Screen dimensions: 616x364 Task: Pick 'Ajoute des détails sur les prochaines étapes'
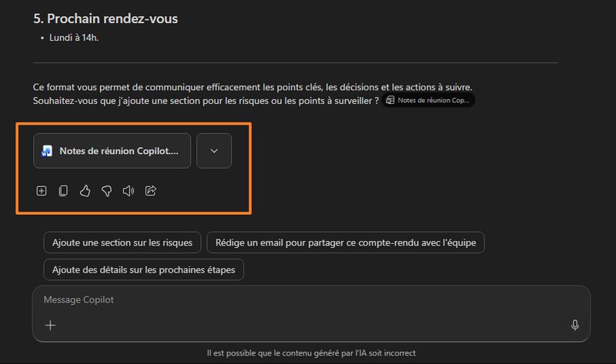click(x=144, y=270)
